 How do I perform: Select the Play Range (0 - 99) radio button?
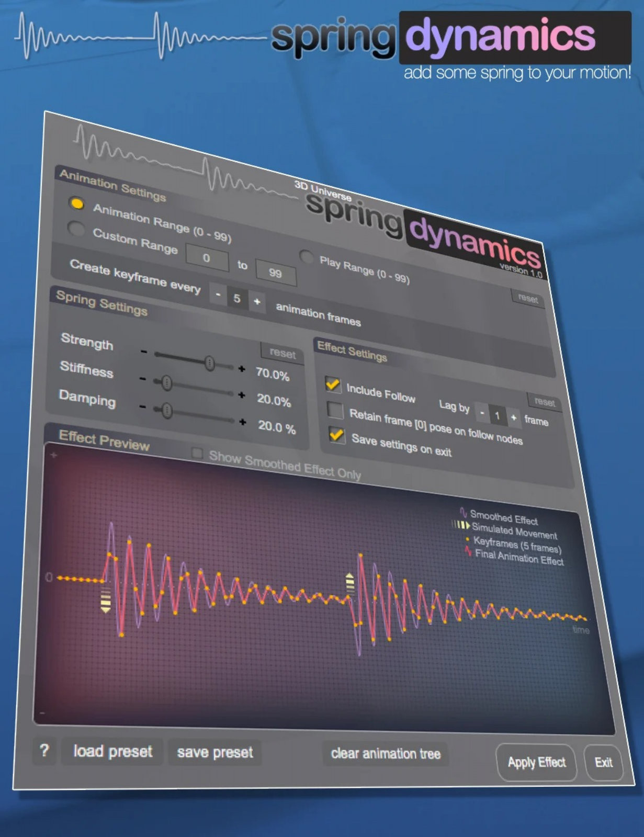(x=307, y=257)
